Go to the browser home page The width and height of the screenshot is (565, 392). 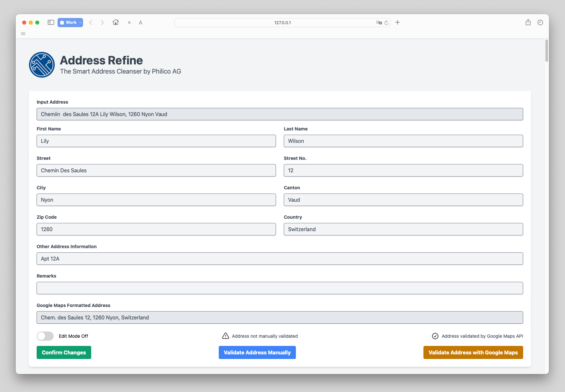tap(115, 22)
